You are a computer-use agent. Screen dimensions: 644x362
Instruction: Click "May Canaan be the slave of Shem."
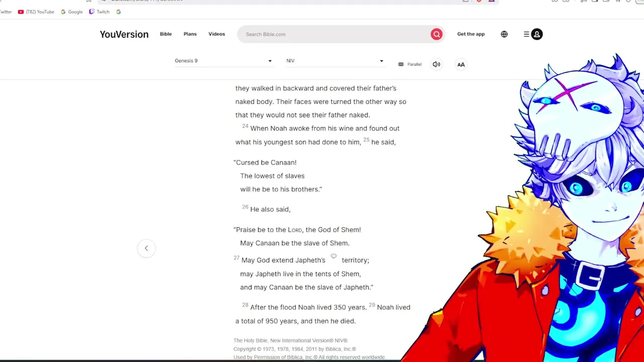click(x=295, y=243)
